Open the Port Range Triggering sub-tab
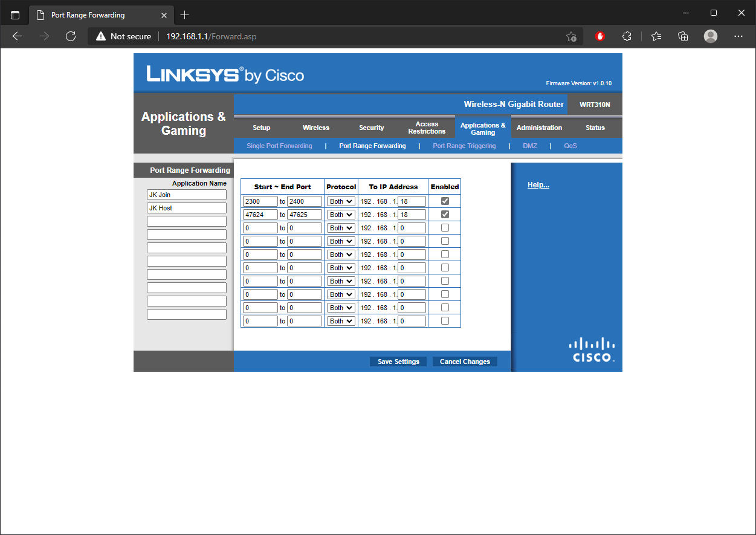The width and height of the screenshot is (756, 535). coord(464,146)
